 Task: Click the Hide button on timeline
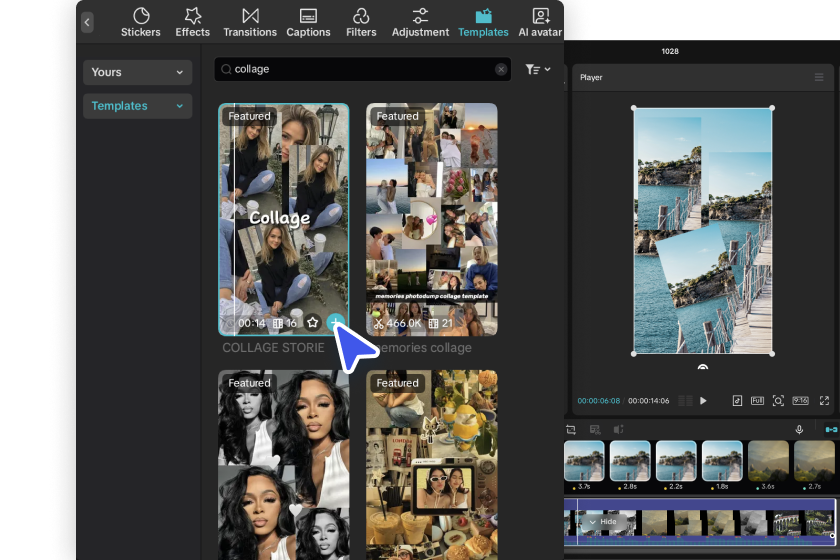[603, 522]
